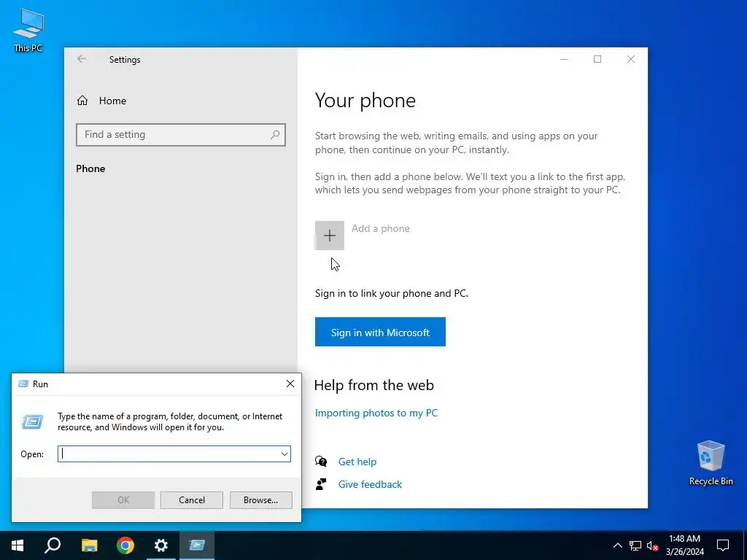This screenshot has width=747, height=560.
Task: Click the Get help chat icon
Action: pyautogui.click(x=321, y=462)
